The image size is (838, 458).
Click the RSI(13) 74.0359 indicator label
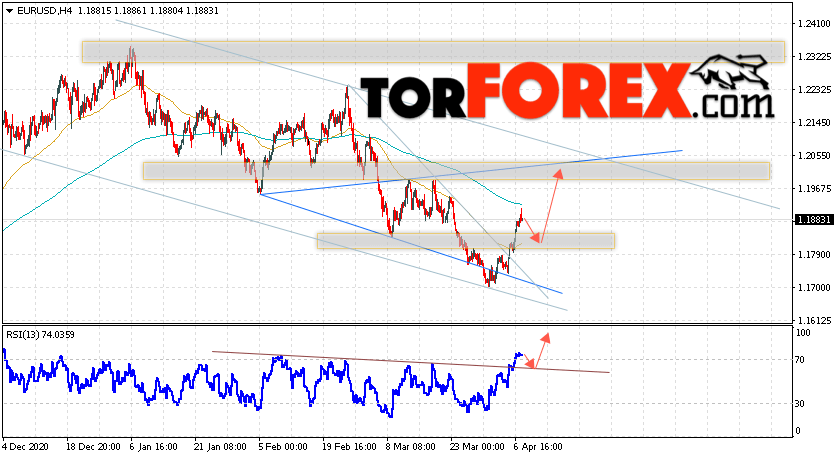pyautogui.click(x=40, y=335)
